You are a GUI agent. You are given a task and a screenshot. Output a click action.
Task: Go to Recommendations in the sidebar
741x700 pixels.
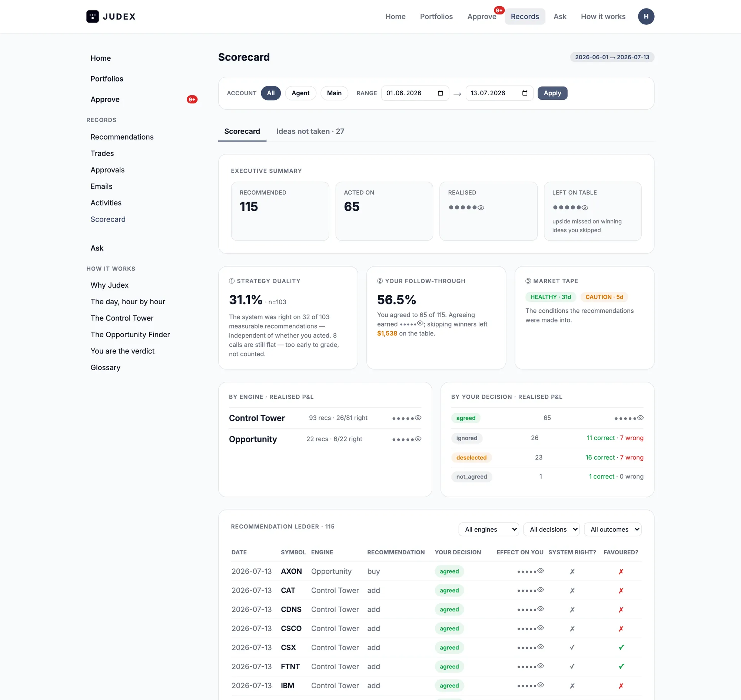[x=122, y=137]
